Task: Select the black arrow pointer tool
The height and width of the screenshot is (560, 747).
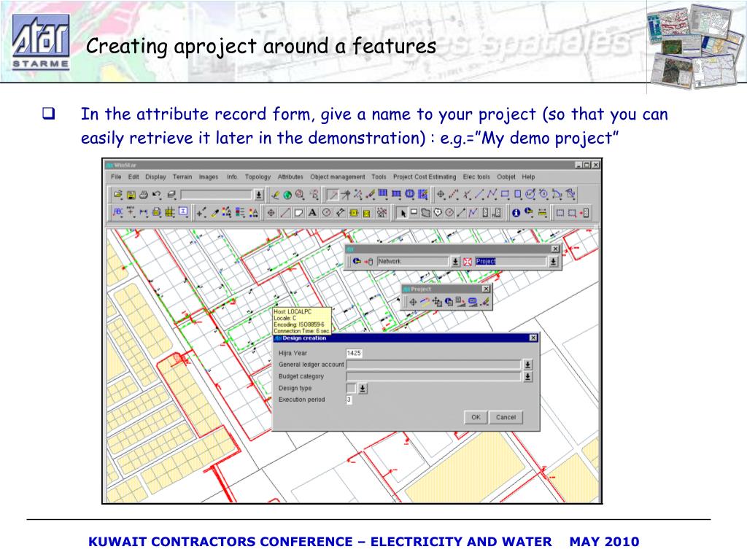Action: (x=403, y=213)
